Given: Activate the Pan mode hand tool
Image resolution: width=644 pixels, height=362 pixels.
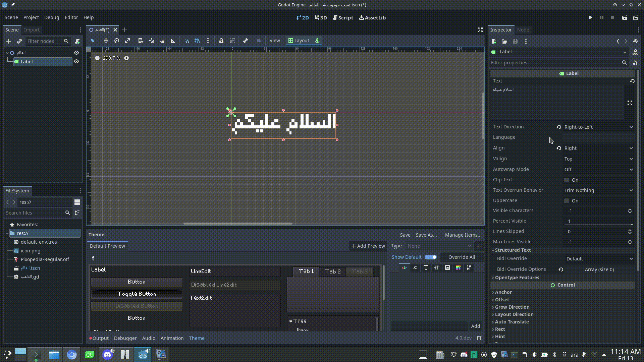Looking at the screenshot, I should pyautogui.click(x=162, y=41).
